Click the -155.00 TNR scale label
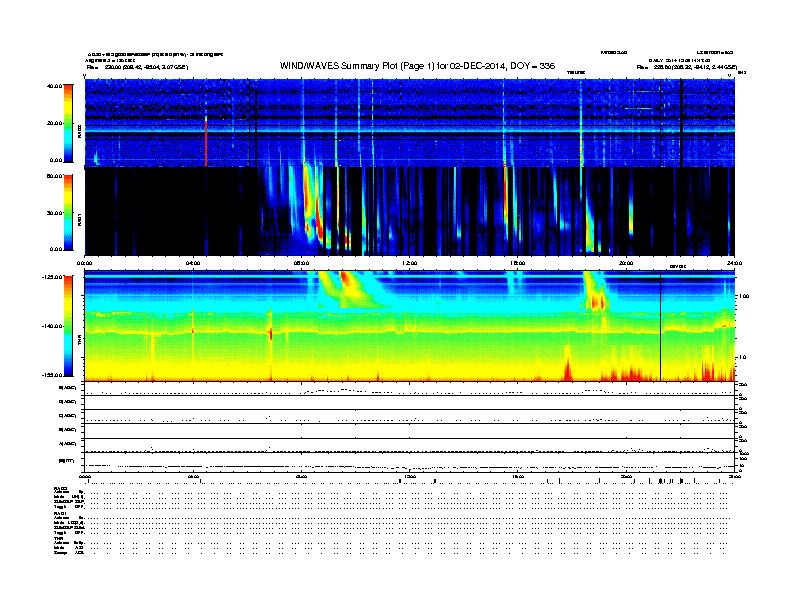The image size is (792, 612). (x=52, y=375)
